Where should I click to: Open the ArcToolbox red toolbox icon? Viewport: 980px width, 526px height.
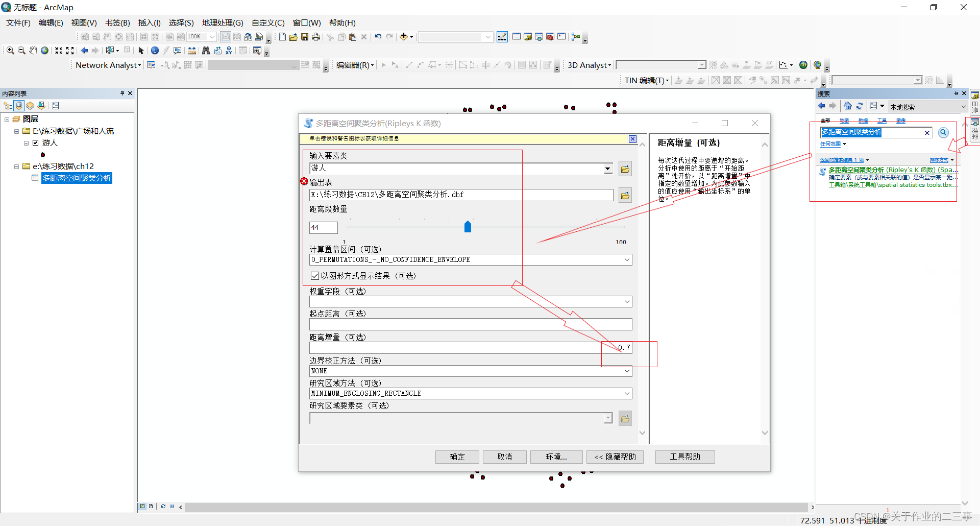pyautogui.click(x=550, y=37)
